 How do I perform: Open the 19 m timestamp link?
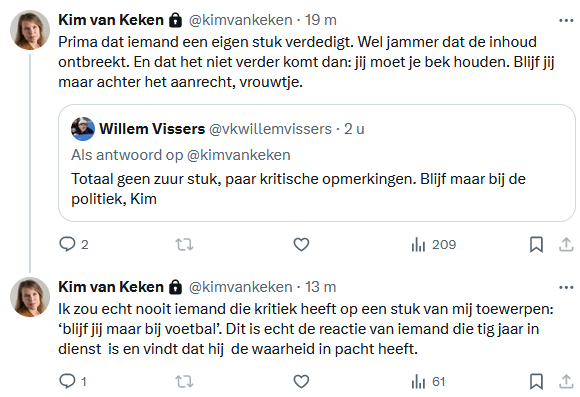[321, 20]
